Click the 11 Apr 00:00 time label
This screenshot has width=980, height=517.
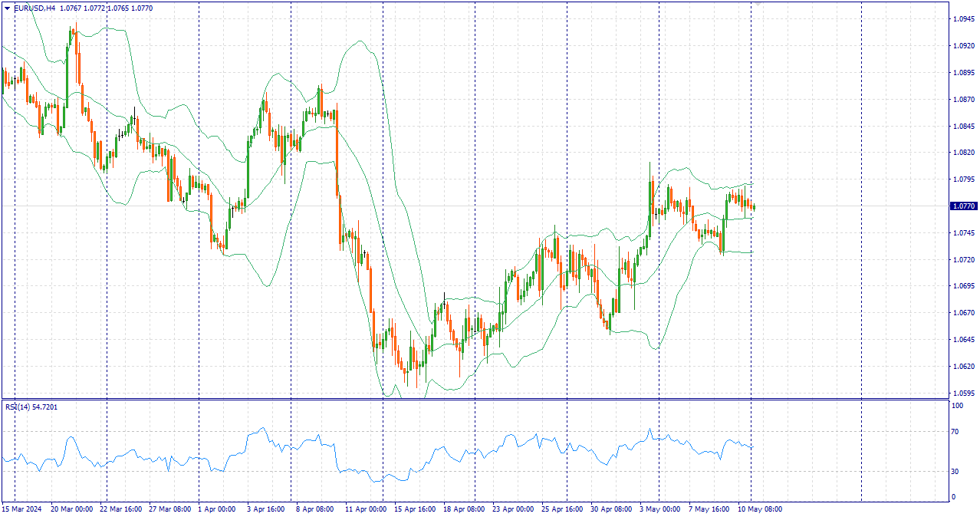coord(366,509)
